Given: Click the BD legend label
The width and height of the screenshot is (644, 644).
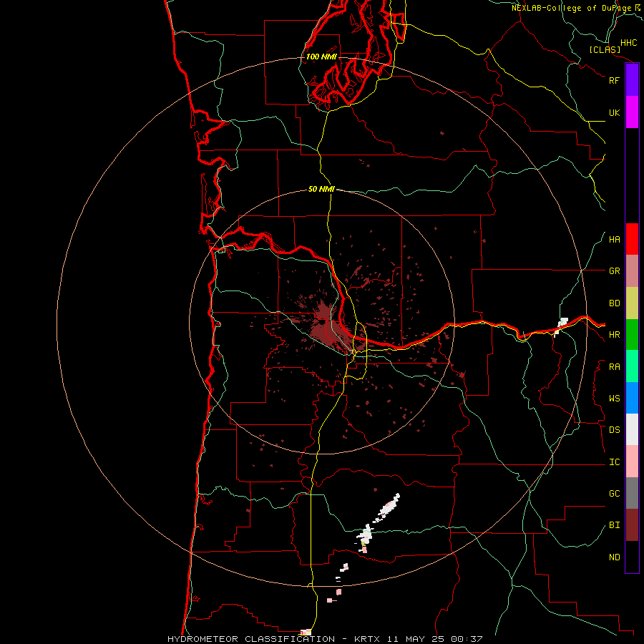Looking at the screenshot, I should [x=615, y=303].
